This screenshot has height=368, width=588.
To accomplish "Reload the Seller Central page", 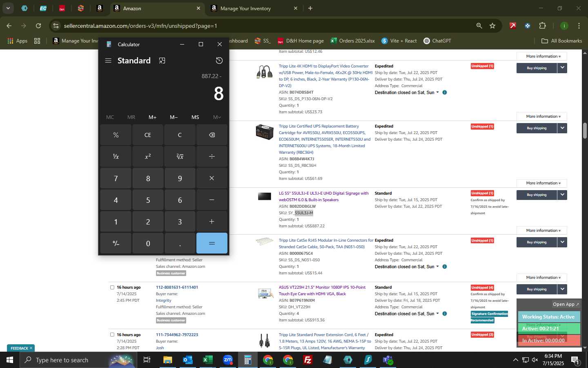I will (38, 26).
